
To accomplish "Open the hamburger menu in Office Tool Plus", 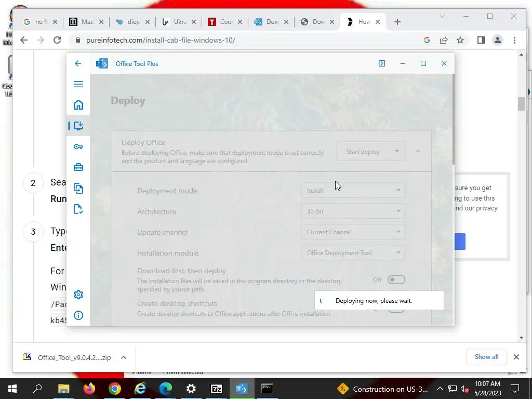I will 78,84.
